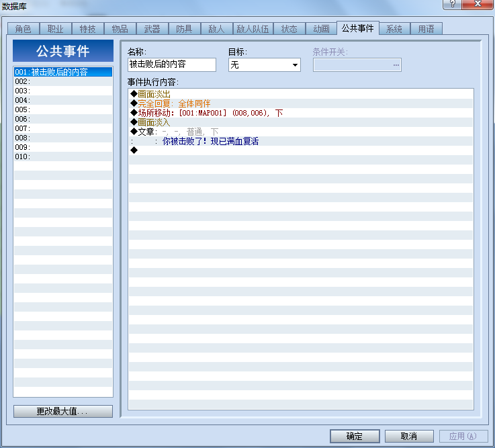Select common event 005
495x448 pixels.
[x=63, y=109]
